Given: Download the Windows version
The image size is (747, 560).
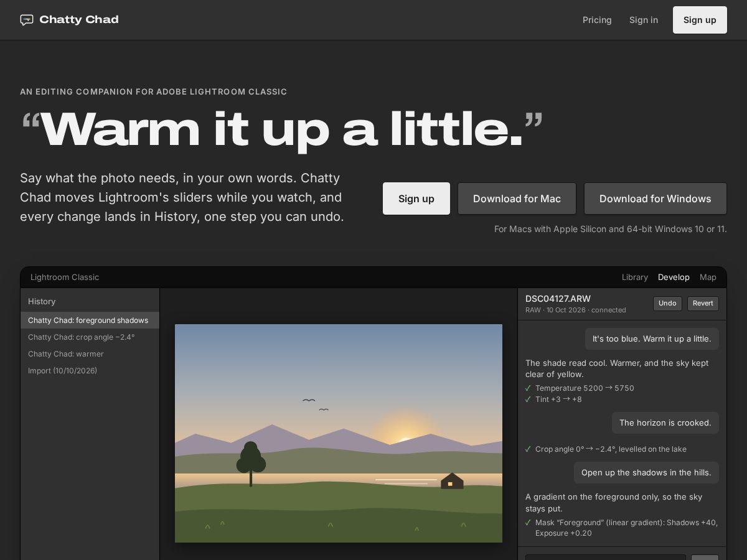Looking at the screenshot, I should pyautogui.click(x=655, y=198).
